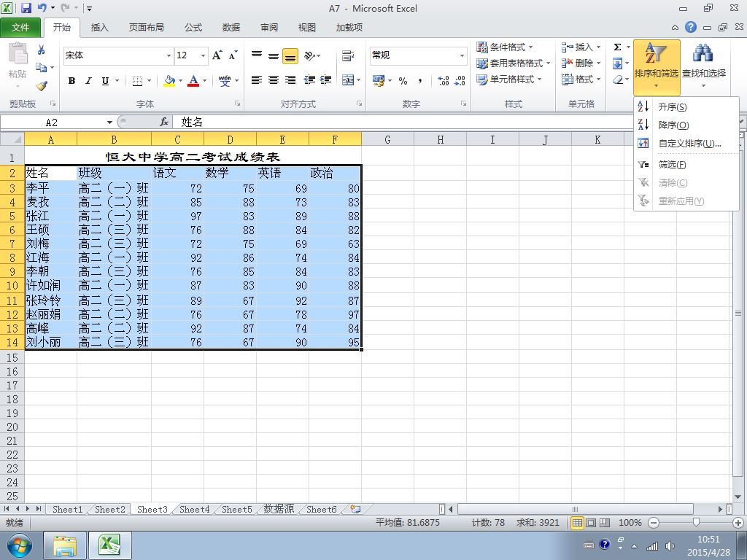Open the 文件 file tab
This screenshot has height=560, width=747.
[x=20, y=28]
